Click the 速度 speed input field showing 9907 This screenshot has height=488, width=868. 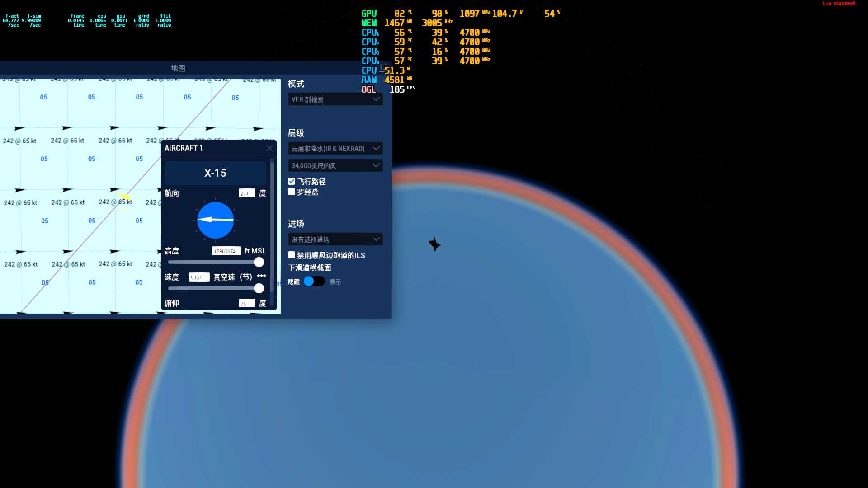tap(199, 277)
